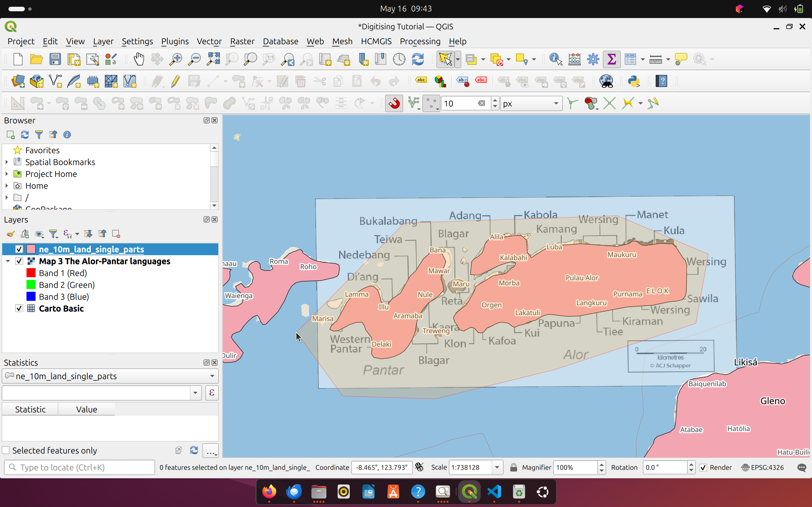The height and width of the screenshot is (507, 812).
Task: Show the Statistical Summary panel
Action: 611,59
